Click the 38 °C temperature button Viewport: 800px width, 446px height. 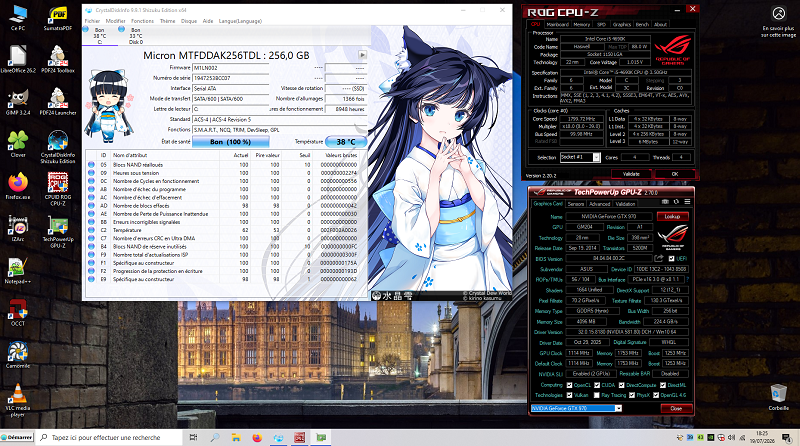[x=345, y=142]
